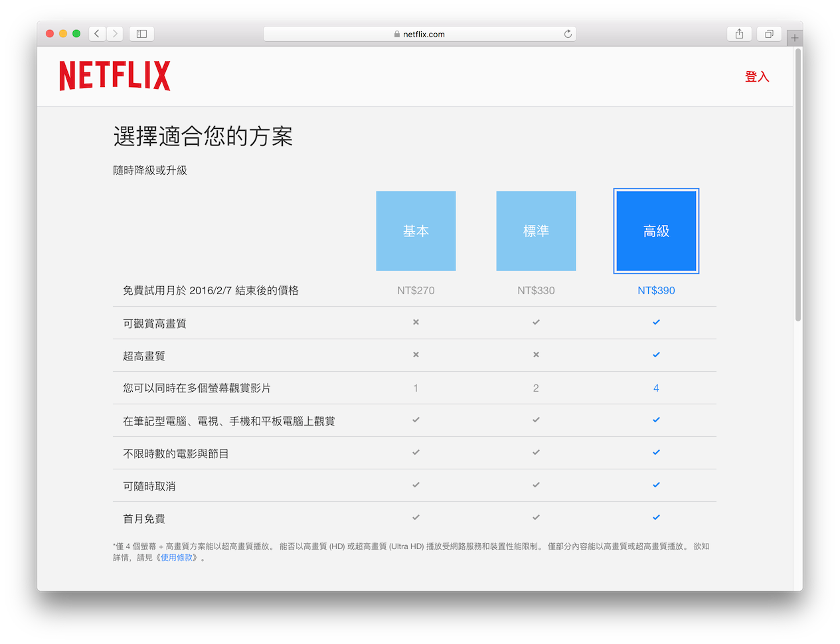Open the 使用條款 terms link
This screenshot has width=840, height=644.
(177, 558)
